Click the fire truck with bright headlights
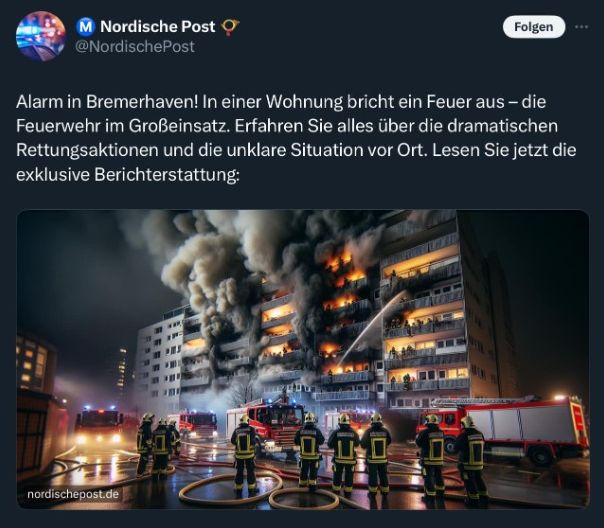 pyautogui.click(x=99, y=425)
